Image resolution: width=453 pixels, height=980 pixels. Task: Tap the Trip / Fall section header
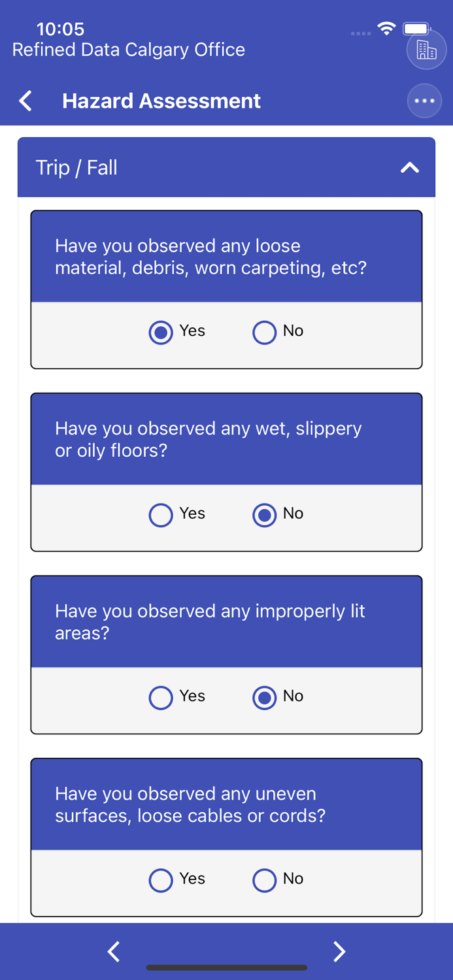click(x=196, y=168)
